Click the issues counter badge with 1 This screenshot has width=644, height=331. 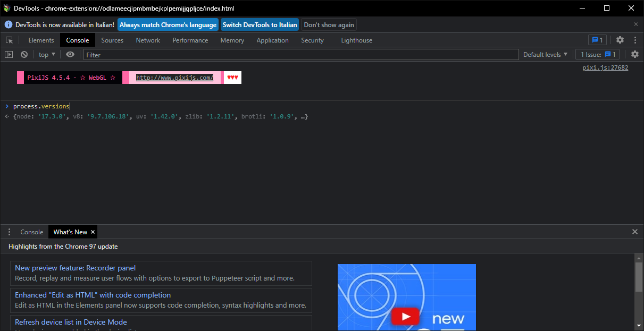597,40
